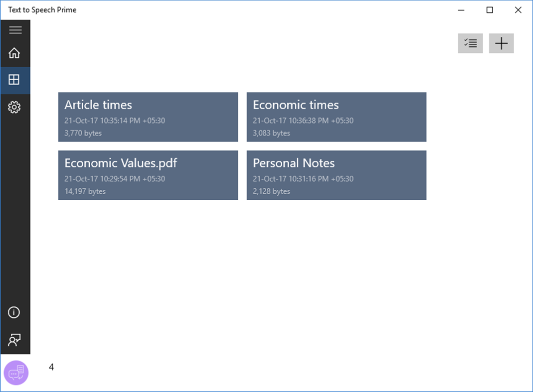
Task: Open Settings via the gear icon
Action: click(x=15, y=107)
